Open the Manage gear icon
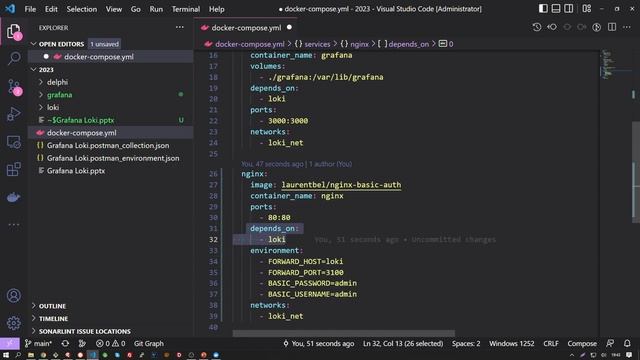This screenshot has width=640, height=360. [x=13, y=323]
